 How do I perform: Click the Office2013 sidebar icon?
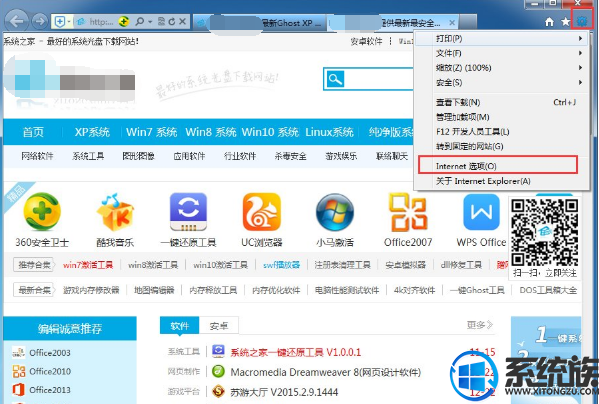[18, 390]
